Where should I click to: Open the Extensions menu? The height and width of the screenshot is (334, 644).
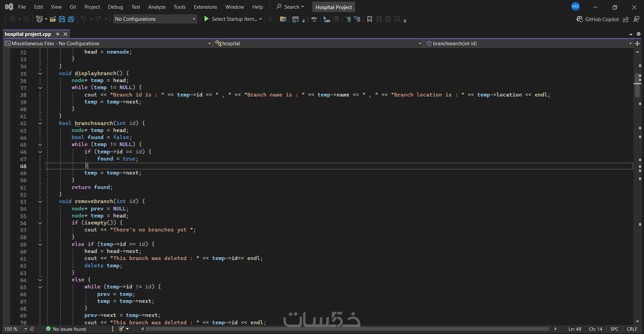pyautogui.click(x=205, y=7)
